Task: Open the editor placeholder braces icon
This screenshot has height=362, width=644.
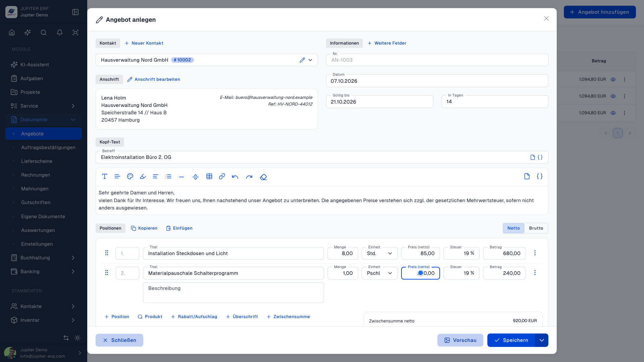Action: [540, 176]
